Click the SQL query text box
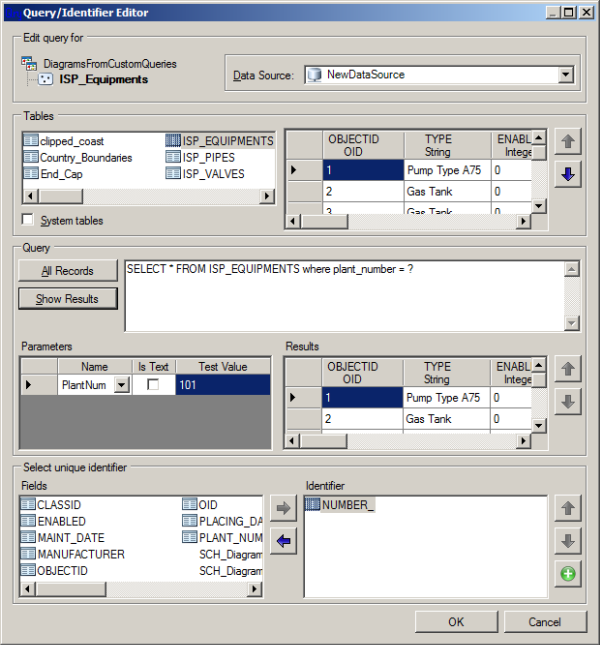Image resolution: width=600 pixels, height=645 pixels. (345, 296)
